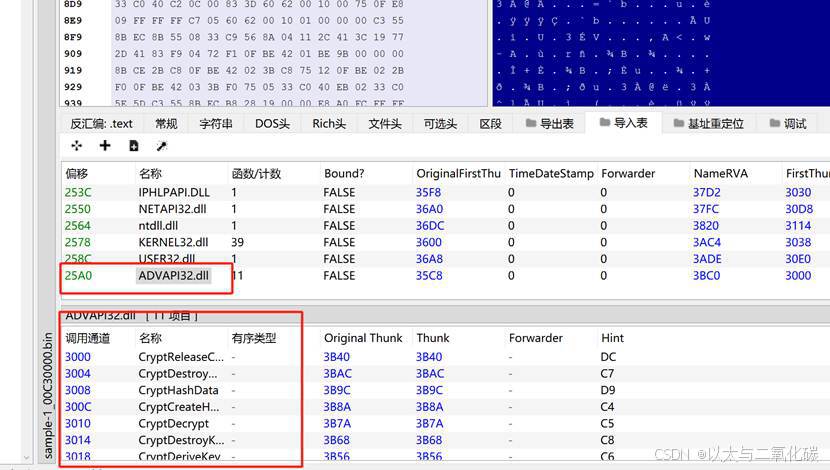Select the CryptDestroyK... function row
The width and height of the screenshot is (830, 470).
pos(181,440)
